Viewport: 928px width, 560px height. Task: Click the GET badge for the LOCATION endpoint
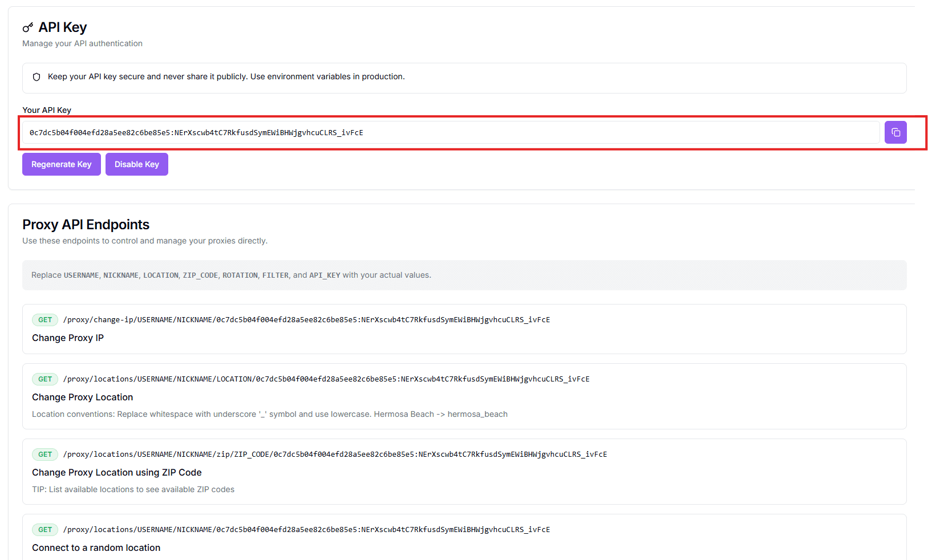click(x=45, y=379)
